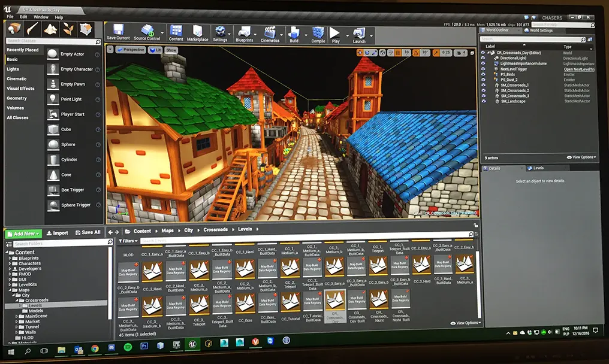Screen dimensions: 609x364
Task: Click the Compile toolbar icon
Action: (318, 35)
